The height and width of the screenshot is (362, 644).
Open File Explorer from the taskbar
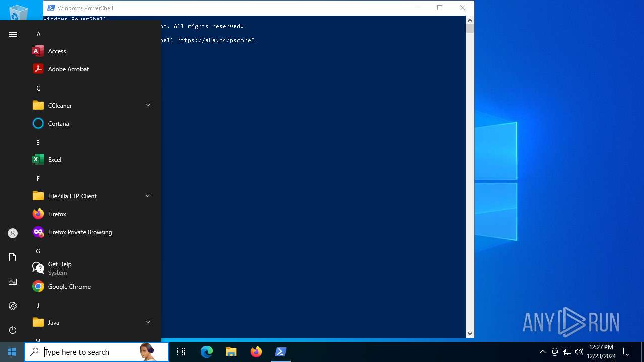[231, 352]
